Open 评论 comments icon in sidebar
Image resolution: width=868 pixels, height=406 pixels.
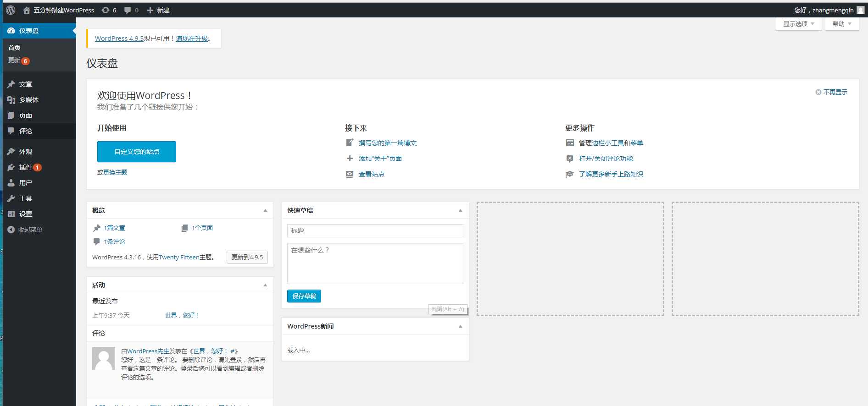click(11, 131)
